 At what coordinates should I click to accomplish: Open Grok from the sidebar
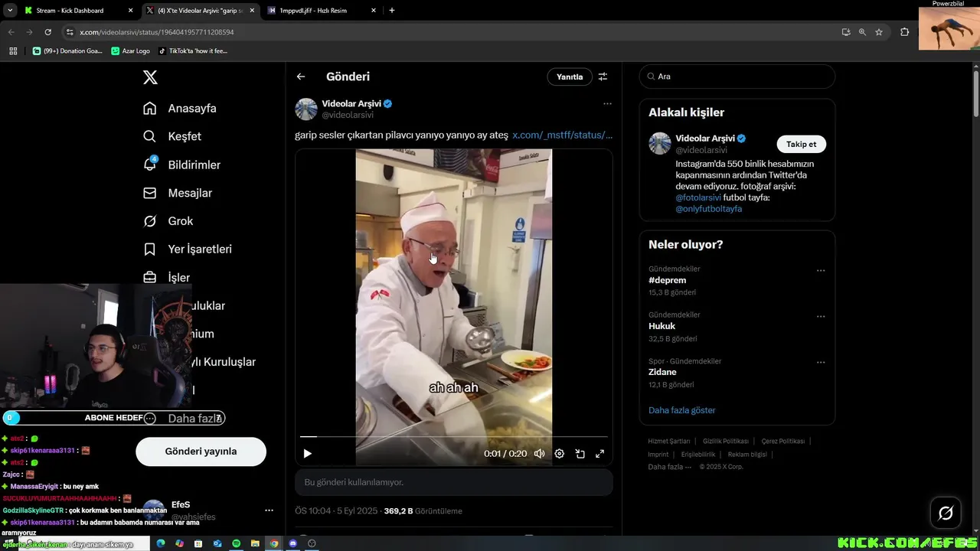point(168,221)
